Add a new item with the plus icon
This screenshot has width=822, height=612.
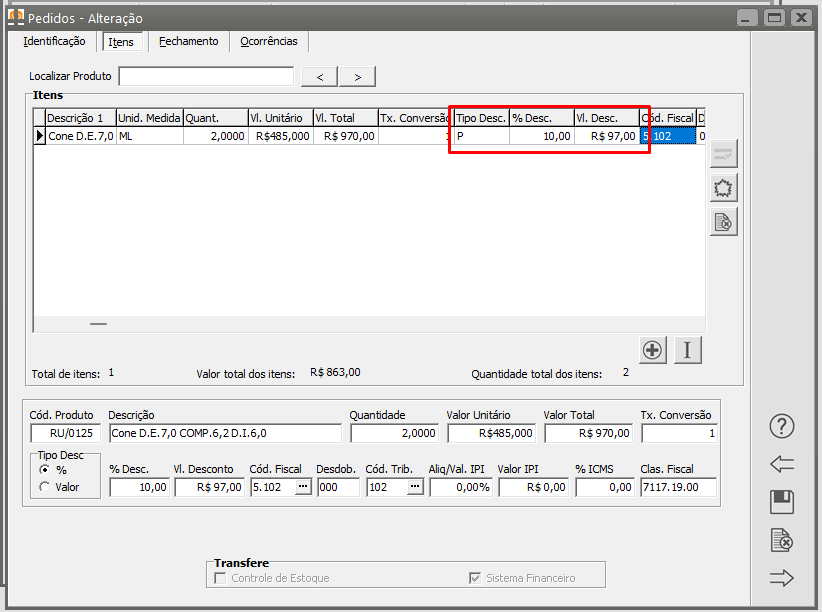pyautogui.click(x=653, y=350)
